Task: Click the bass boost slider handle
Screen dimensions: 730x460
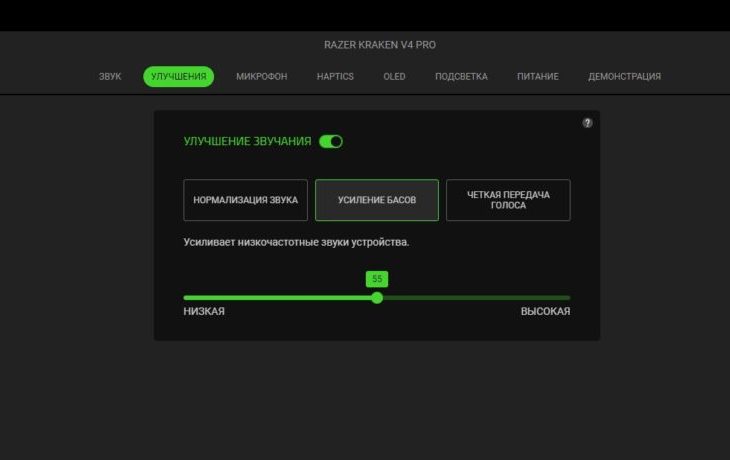Action: (377, 298)
